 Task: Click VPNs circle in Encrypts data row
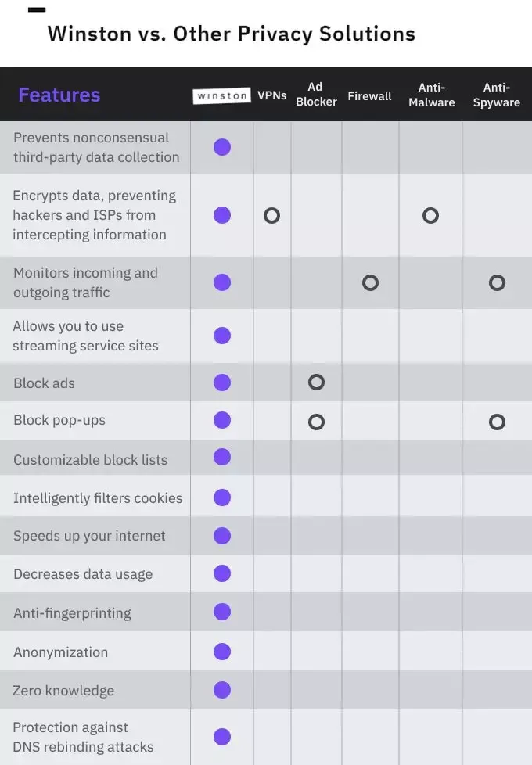(271, 216)
